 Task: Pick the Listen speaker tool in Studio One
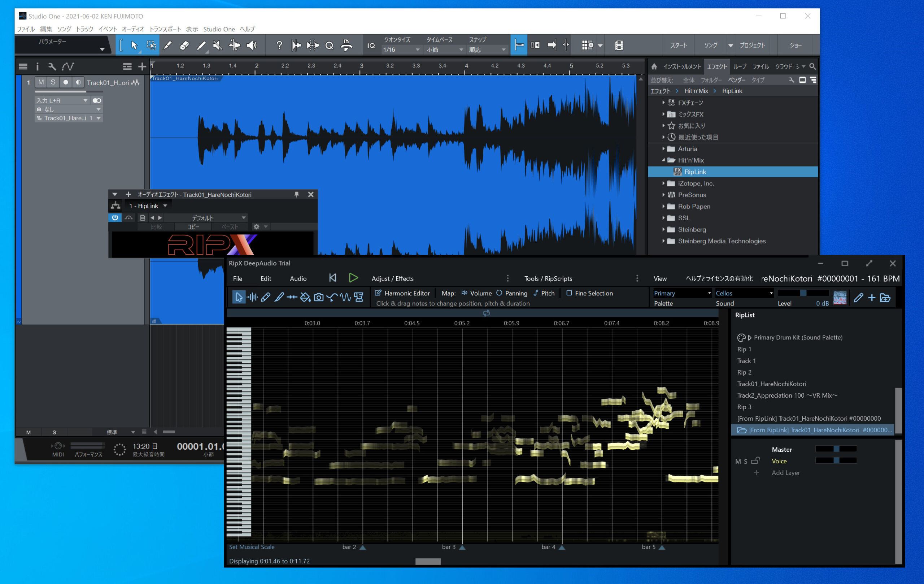[x=252, y=45]
